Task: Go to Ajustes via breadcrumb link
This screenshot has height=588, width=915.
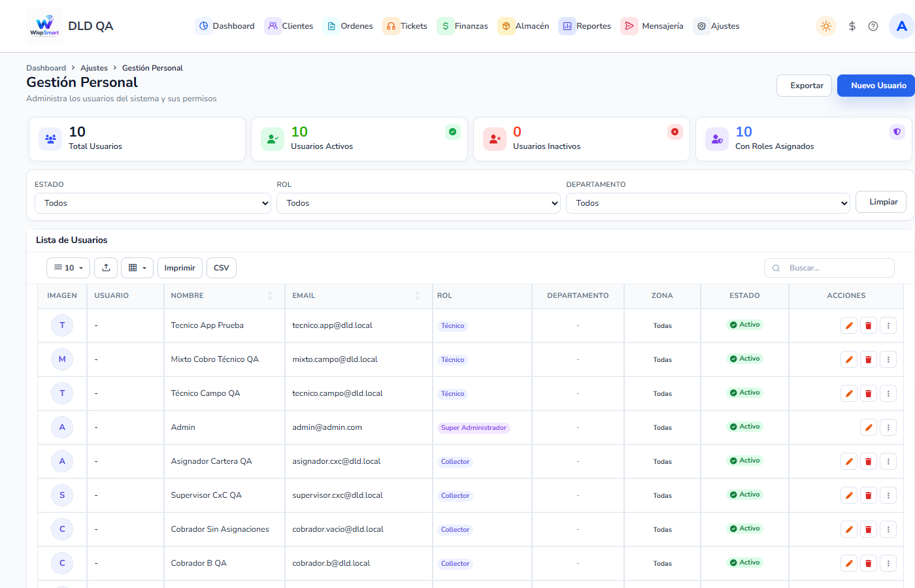Action: coord(94,68)
